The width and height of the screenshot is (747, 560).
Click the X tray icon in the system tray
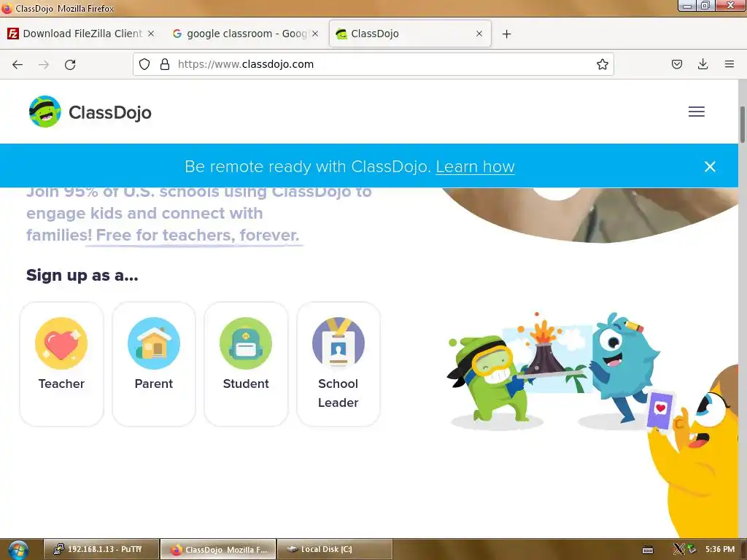click(679, 549)
